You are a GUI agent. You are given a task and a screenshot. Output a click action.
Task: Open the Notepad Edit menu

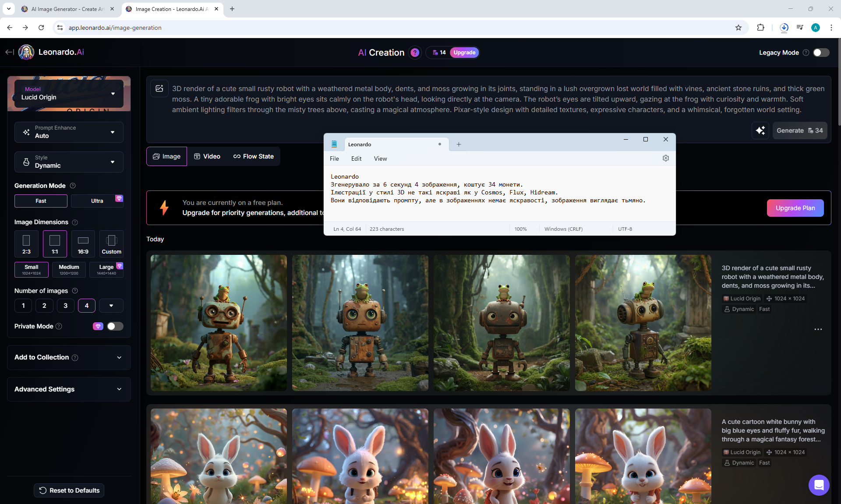point(356,159)
